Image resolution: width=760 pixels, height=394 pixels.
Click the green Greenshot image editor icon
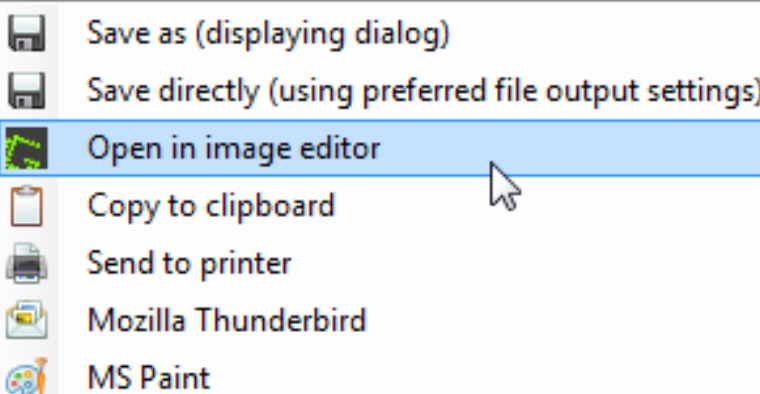pyautogui.click(x=27, y=148)
